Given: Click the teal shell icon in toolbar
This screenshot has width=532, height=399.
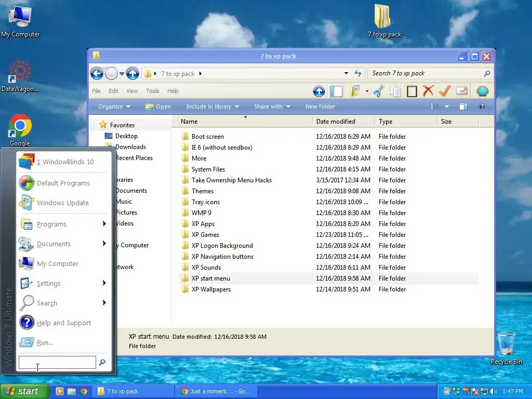Looking at the screenshot, I should pos(482,91).
